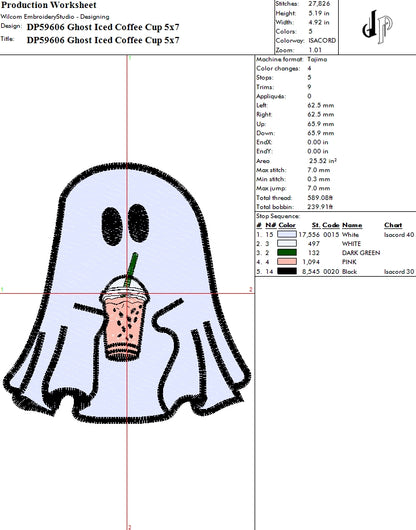Click the 'Isacord 40' chart entry
Screen dimensions: 416x530
coord(399,235)
